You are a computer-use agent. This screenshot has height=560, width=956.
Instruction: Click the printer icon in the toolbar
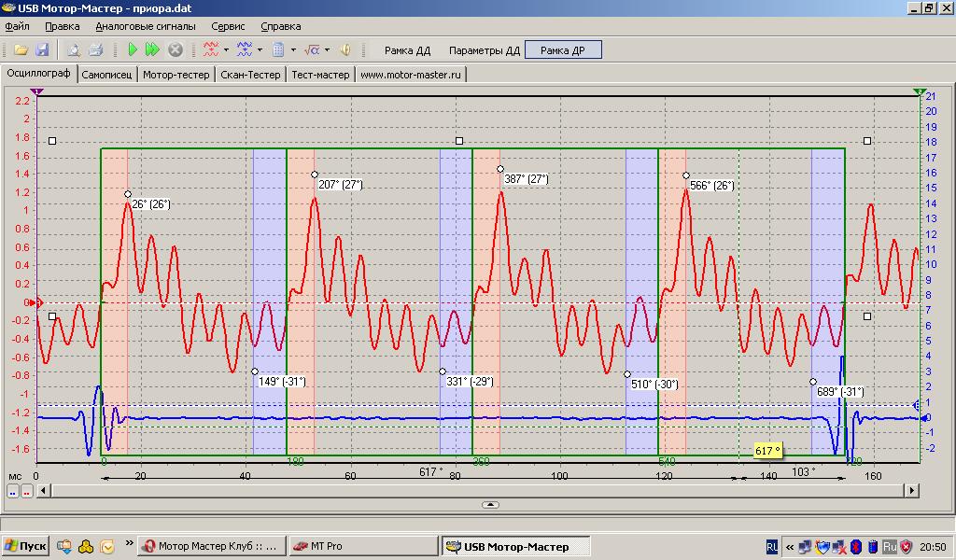(x=94, y=49)
